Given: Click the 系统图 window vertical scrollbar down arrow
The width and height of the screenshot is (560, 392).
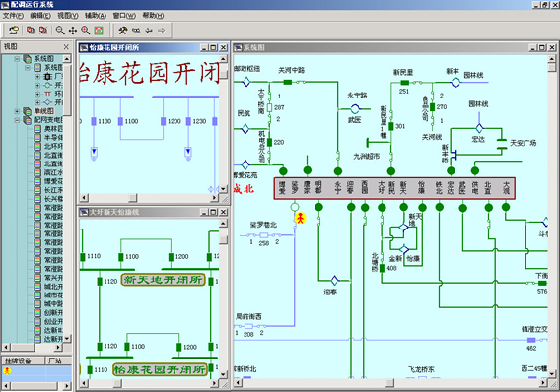Looking at the screenshot, I should [x=552, y=374].
